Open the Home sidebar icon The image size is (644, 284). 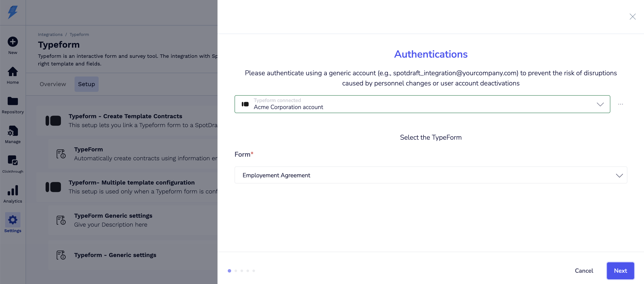(13, 72)
